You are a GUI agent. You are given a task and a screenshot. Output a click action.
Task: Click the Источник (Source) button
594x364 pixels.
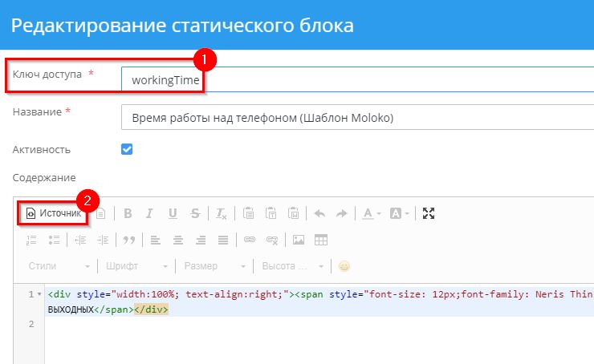(x=54, y=213)
